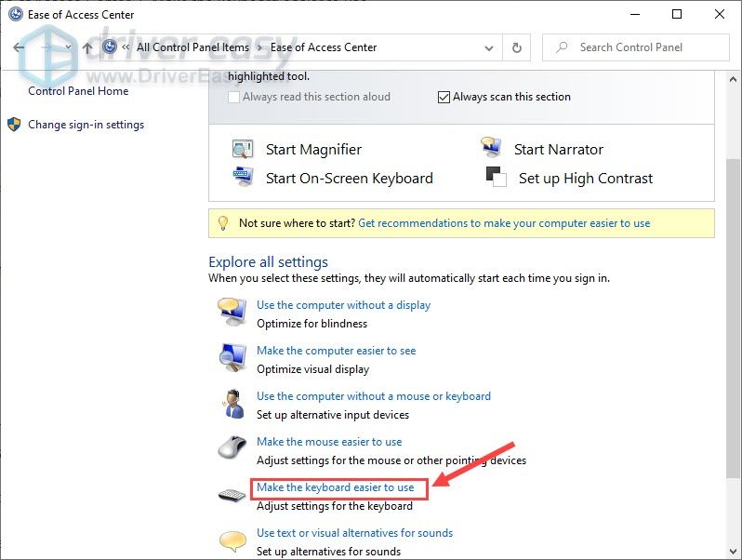Viewport: 742px width, 560px height.
Task: Open Get recommendations link
Action: pos(504,223)
